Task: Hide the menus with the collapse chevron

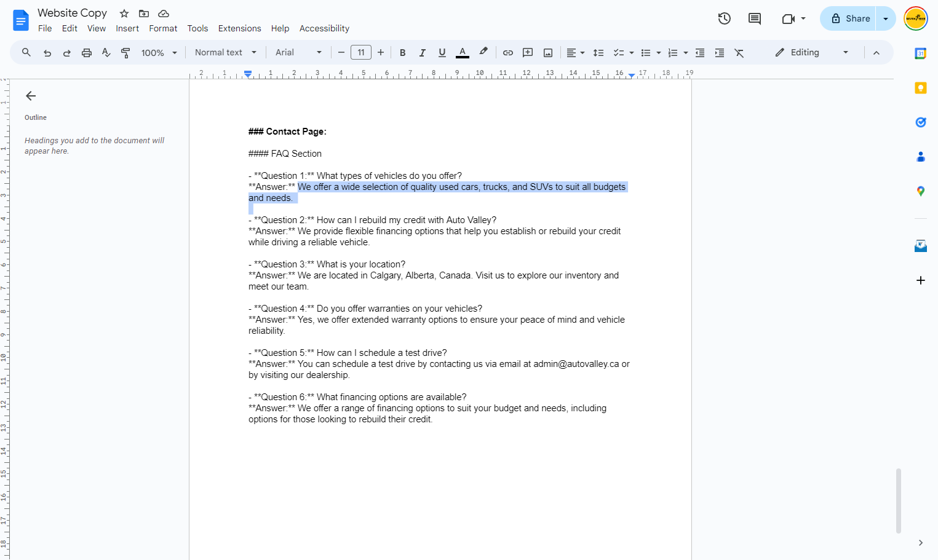Action: click(x=876, y=53)
